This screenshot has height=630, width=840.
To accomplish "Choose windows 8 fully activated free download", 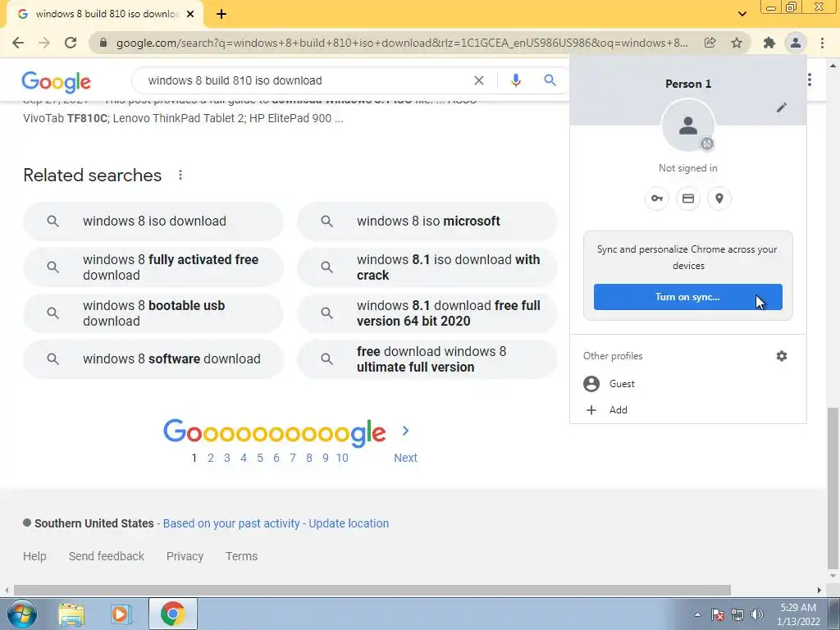I will (x=153, y=267).
